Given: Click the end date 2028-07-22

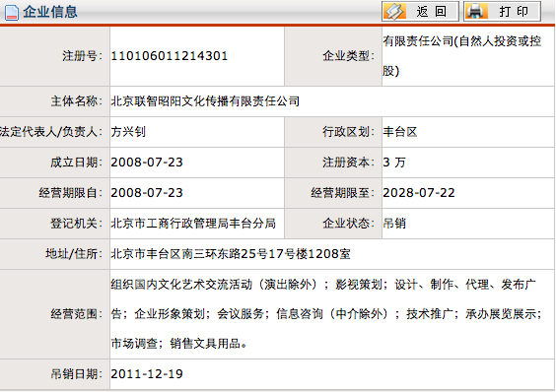Looking at the screenshot, I should pos(419,193).
